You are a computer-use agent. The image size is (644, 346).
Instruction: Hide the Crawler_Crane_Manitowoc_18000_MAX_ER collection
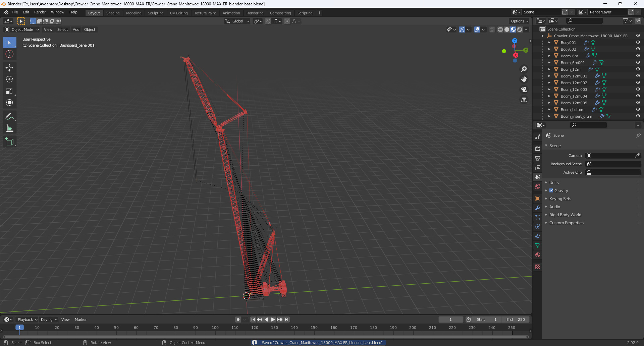click(x=638, y=36)
